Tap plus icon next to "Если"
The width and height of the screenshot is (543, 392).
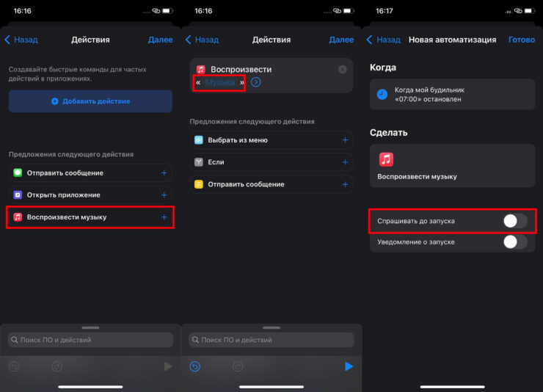coord(345,162)
